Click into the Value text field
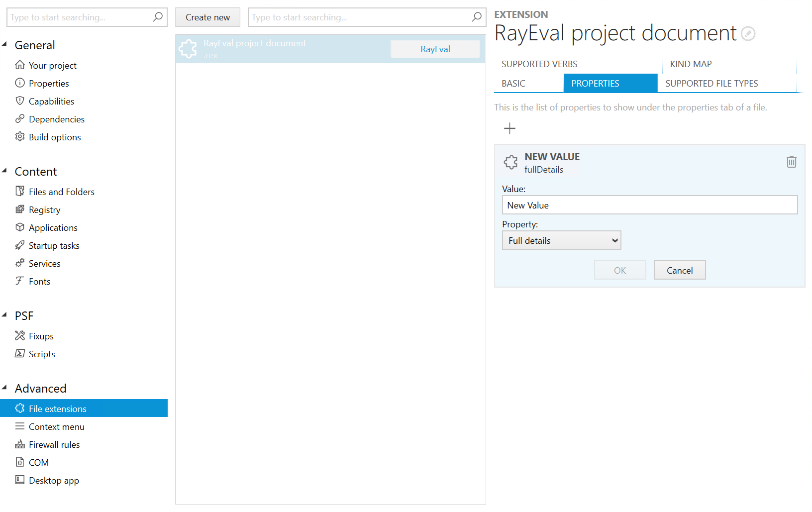812x512 pixels. [x=649, y=205]
